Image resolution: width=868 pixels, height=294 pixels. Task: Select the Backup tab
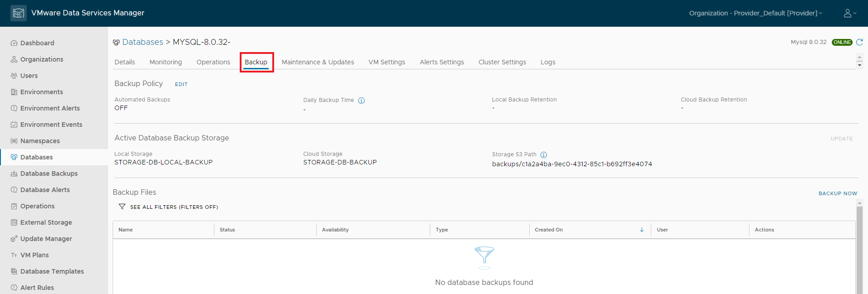click(x=256, y=62)
